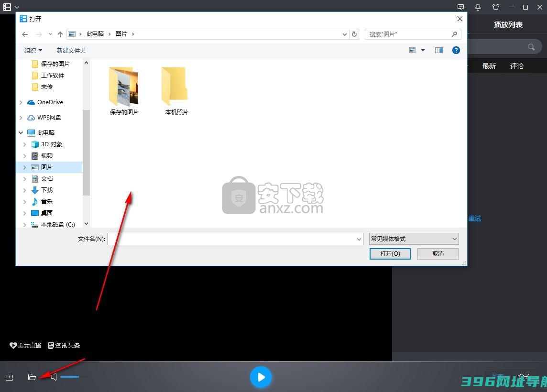Screen dimensions: 547x392
Task: Click the blue play button
Action: pos(261,377)
